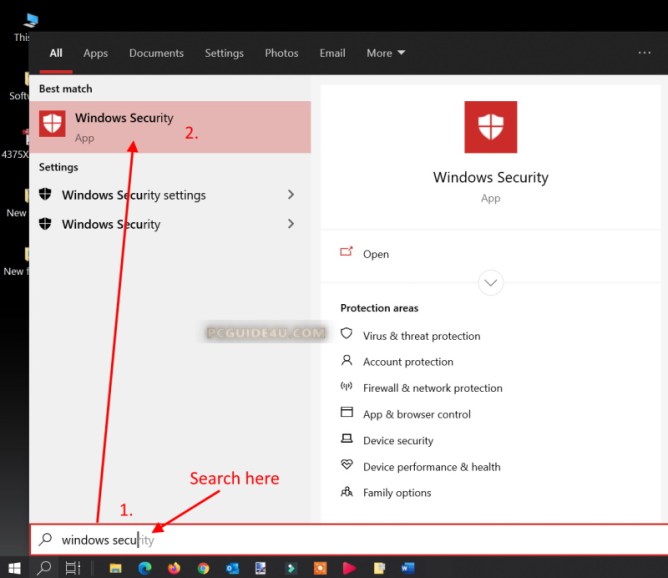
Task: Click the Firewall antenna icon
Action: [346, 386]
